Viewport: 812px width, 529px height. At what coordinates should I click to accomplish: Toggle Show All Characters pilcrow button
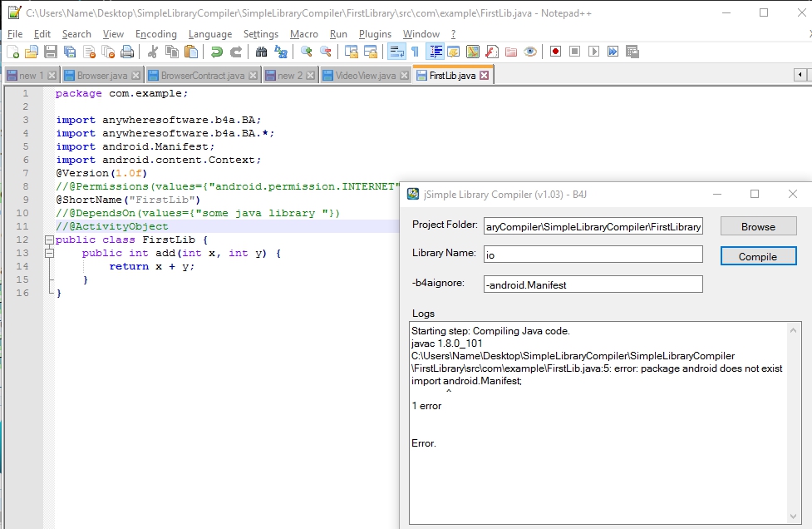[x=416, y=52]
